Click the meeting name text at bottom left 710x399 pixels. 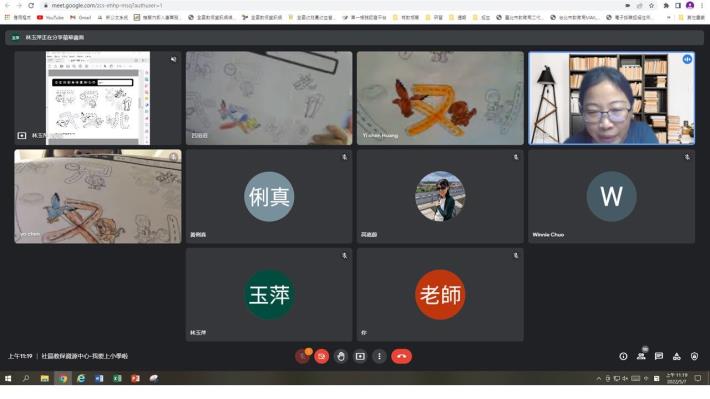pos(85,356)
